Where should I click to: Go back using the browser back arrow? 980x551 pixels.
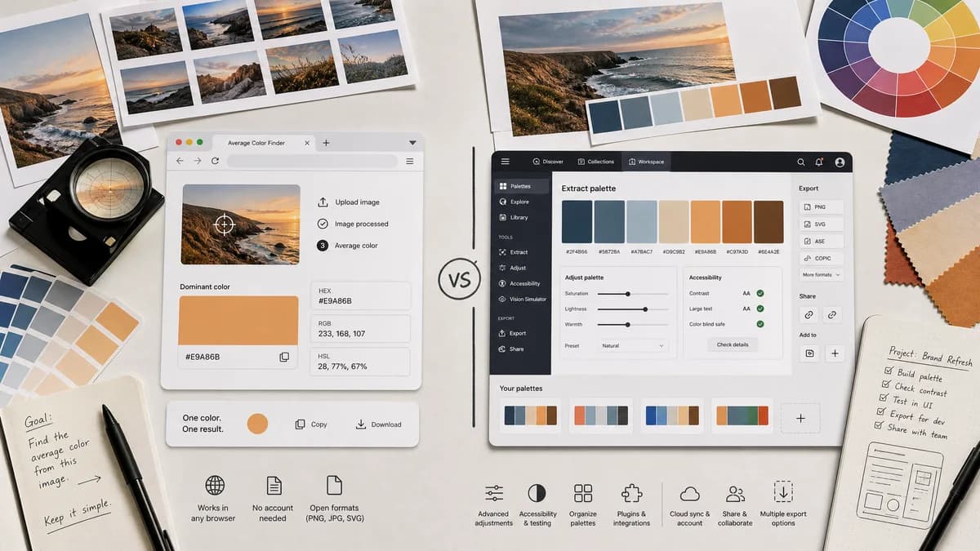click(180, 162)
